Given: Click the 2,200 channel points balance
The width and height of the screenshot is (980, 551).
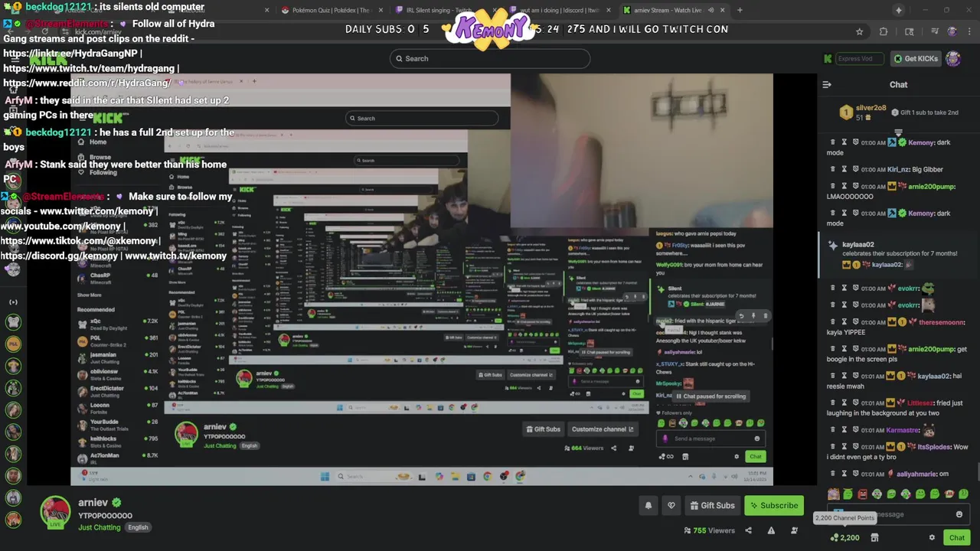Looking at the screenshot, I should pyautogui.click(x=844, y=537).
